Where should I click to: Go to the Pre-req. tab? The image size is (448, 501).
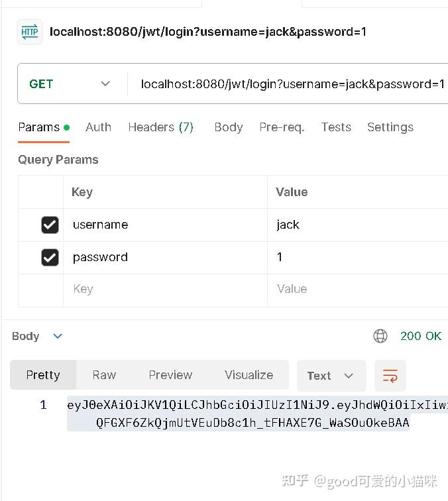click(282, 127)
